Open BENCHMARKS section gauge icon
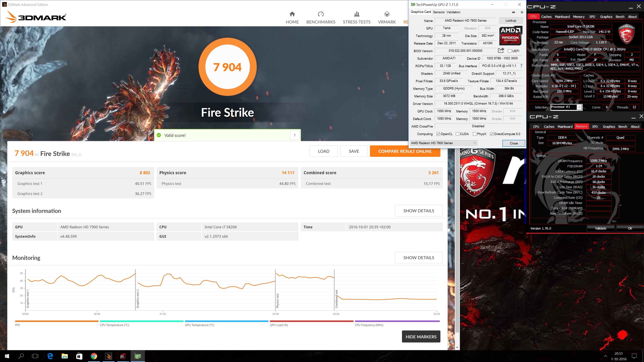 (x=321, y=14)
